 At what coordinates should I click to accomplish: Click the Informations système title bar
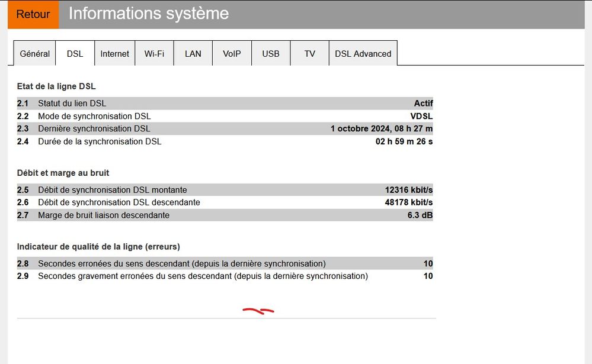[148, 13]
